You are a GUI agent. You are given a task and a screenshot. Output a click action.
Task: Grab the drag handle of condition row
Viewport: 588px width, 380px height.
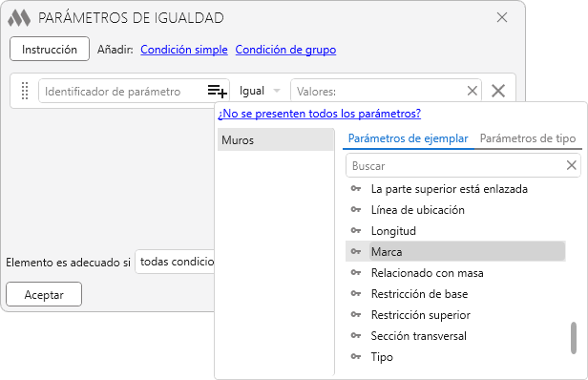[25, 91]
